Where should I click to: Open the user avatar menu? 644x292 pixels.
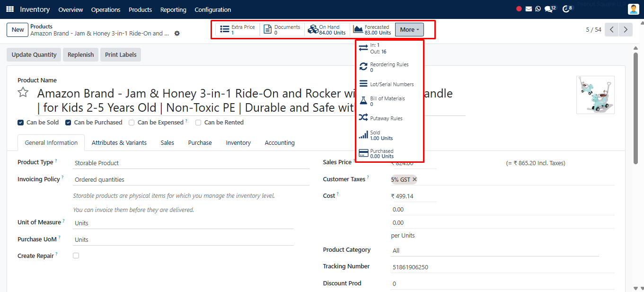(633, 9)
